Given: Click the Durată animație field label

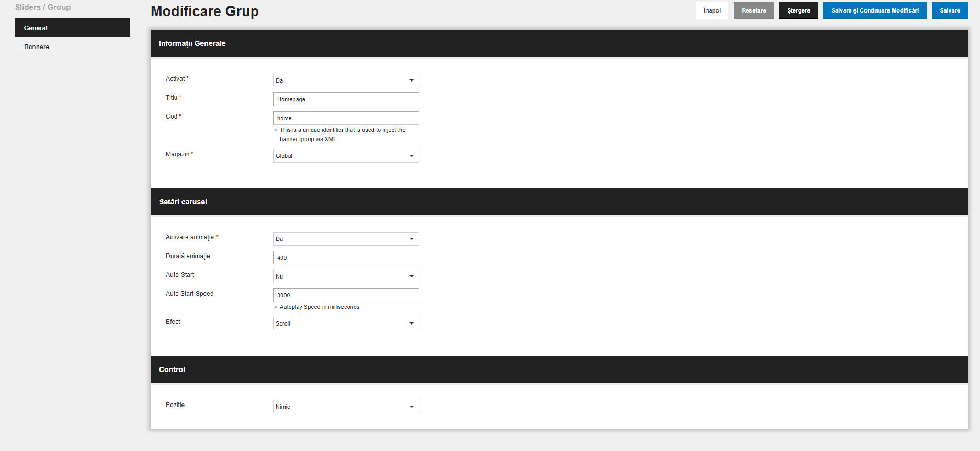Looking at the screenshot, I should coord(188,256).
